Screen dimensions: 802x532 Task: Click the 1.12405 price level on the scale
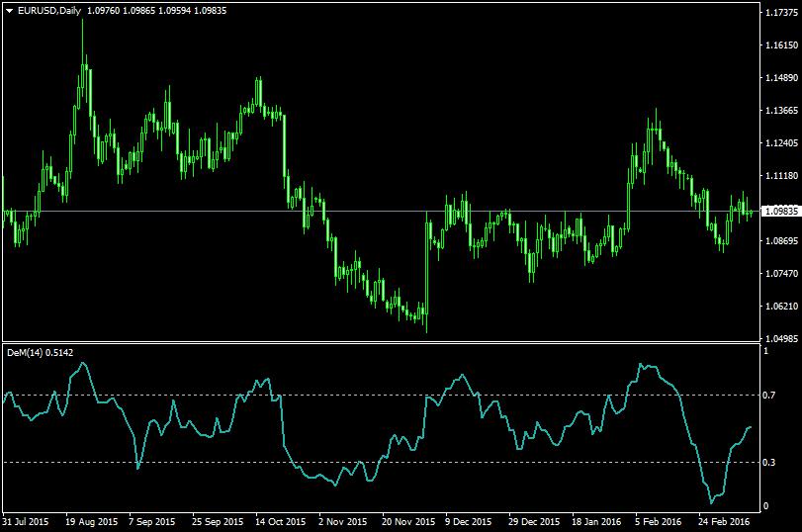pos(781,143)
